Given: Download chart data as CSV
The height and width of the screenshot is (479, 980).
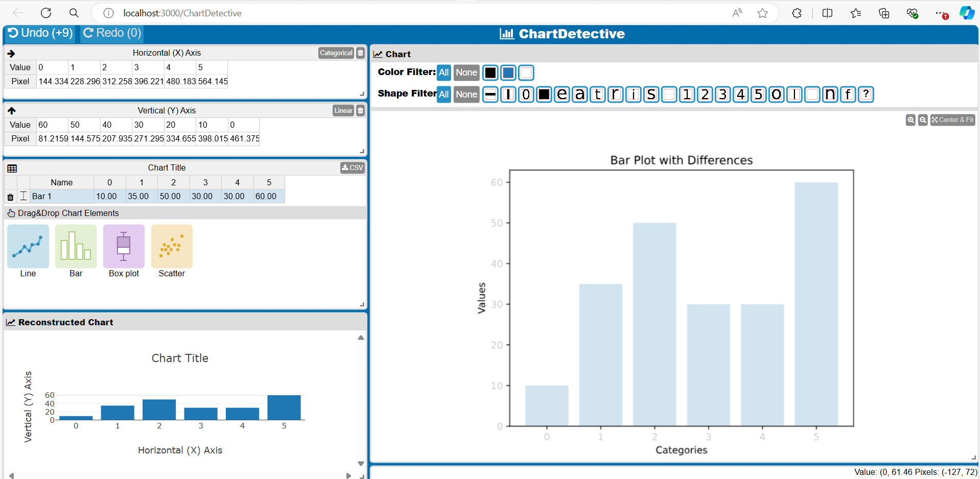Looking at the screenshot, I should pos(352,167).
